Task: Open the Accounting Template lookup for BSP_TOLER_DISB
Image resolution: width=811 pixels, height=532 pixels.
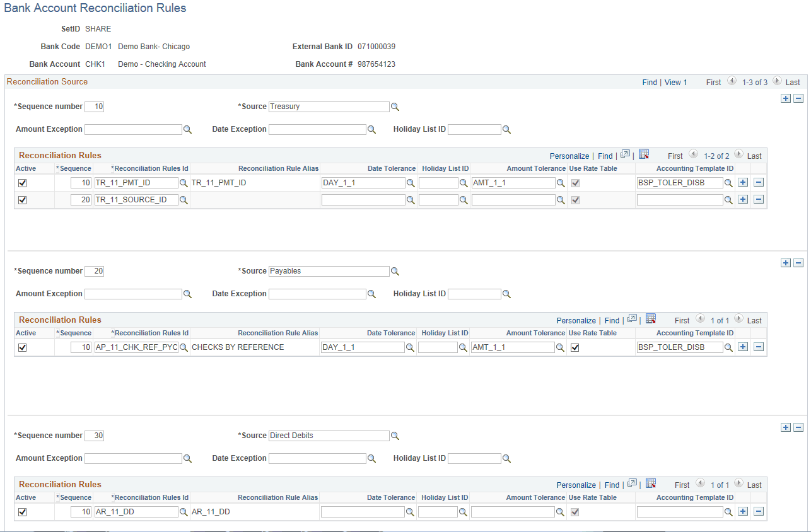Action: (x=728, y=182)
